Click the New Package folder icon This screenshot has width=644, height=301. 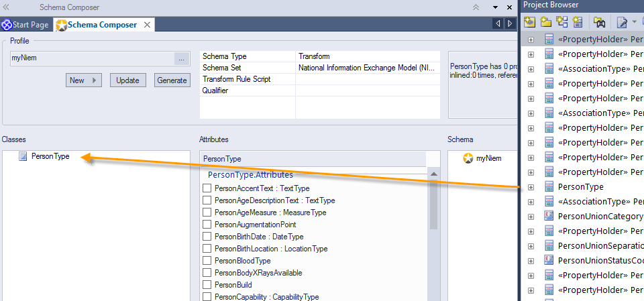[x=545, y=21]
